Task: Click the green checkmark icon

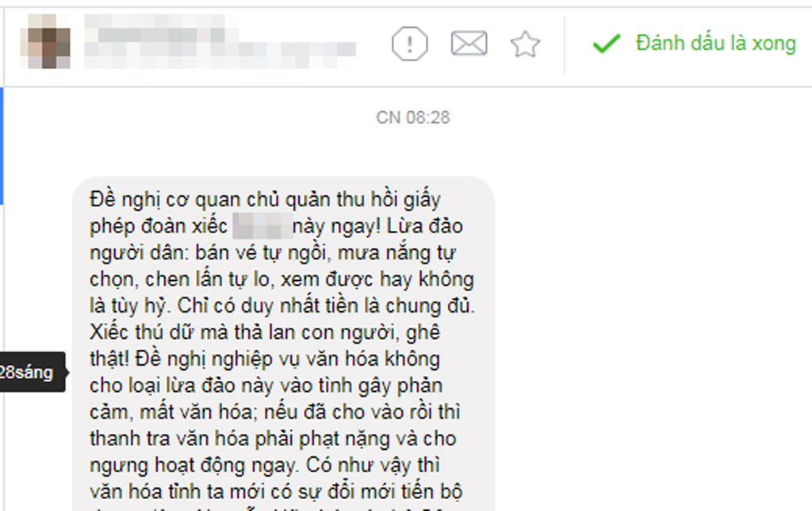Action: click(x=607, y=43)
